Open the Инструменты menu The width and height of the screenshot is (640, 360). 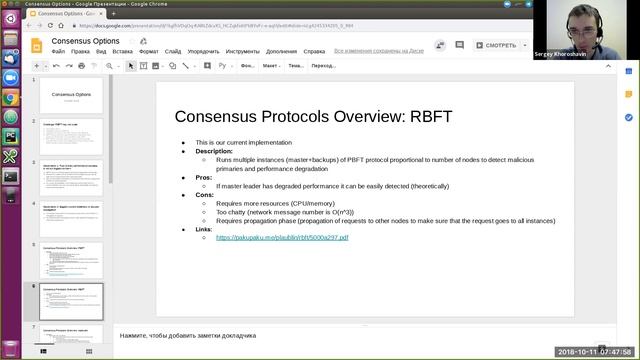tap(242, 51)
